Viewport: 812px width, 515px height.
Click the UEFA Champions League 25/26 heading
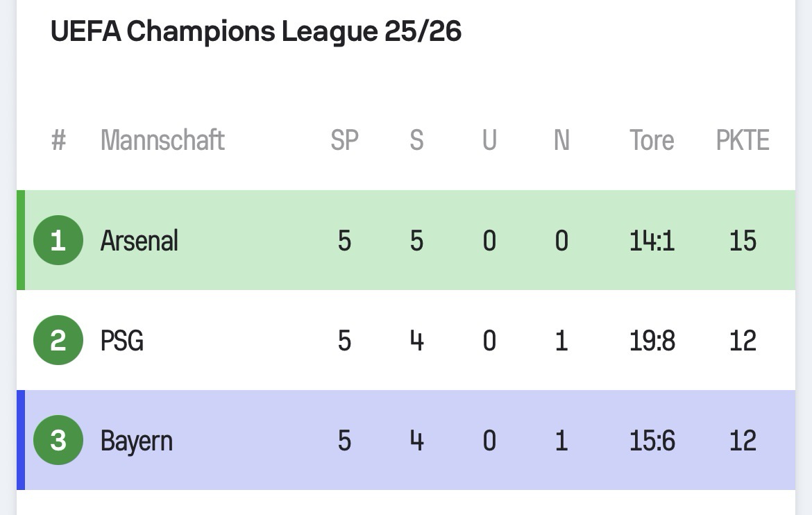click(256, 32)
